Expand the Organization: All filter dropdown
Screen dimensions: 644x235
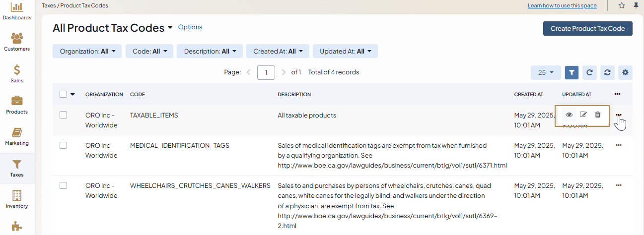[x=87, y=51]
